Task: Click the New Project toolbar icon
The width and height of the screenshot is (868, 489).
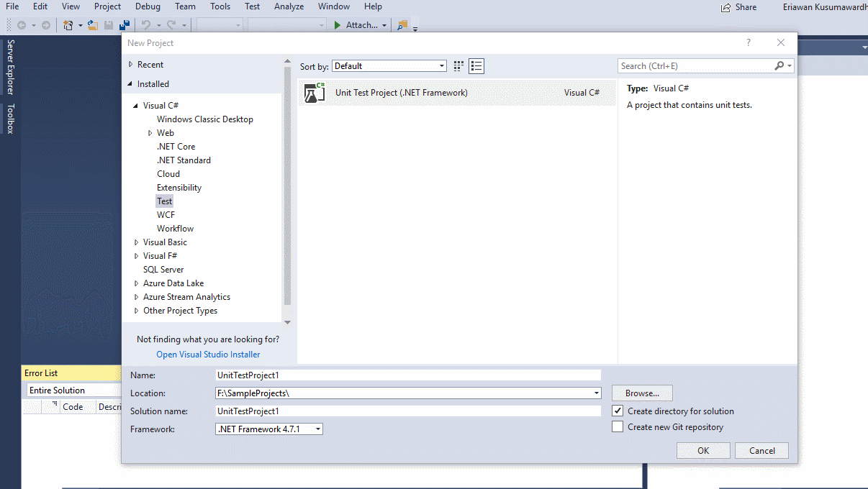Action: pyautogui.click(x=68, y=24)
